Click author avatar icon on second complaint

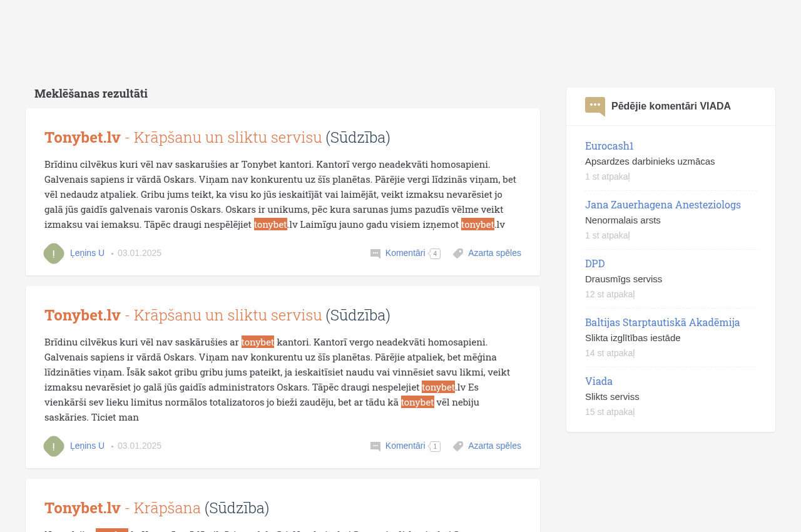pyautogui.click(x=54, y=446)
